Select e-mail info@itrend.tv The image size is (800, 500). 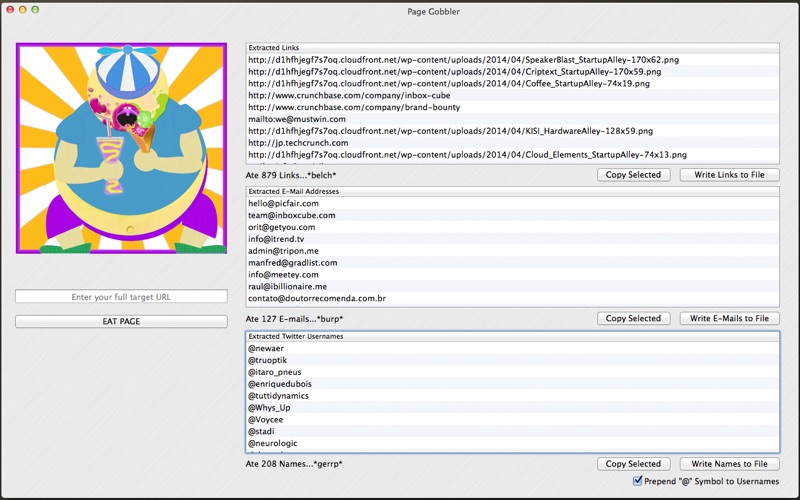tap(512, 239)
